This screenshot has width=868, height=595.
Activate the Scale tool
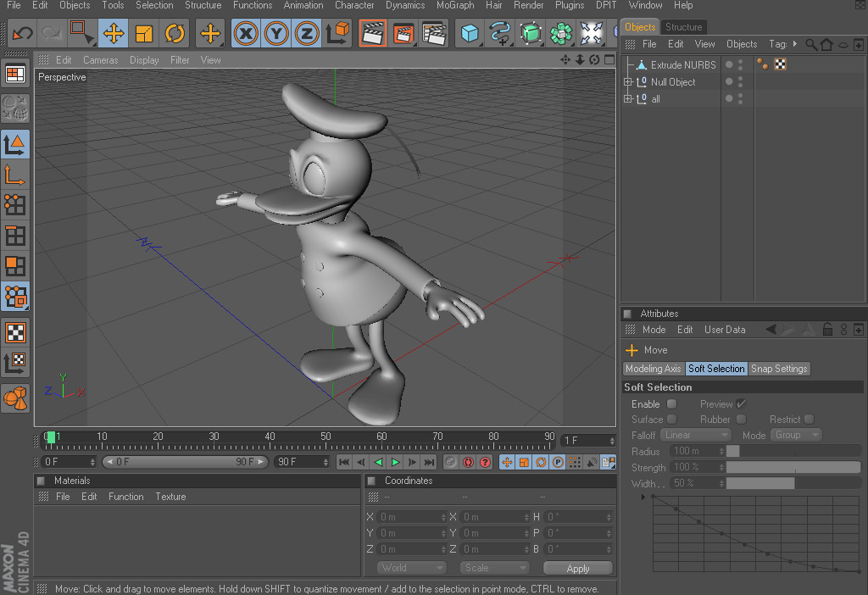click(144, 34)
